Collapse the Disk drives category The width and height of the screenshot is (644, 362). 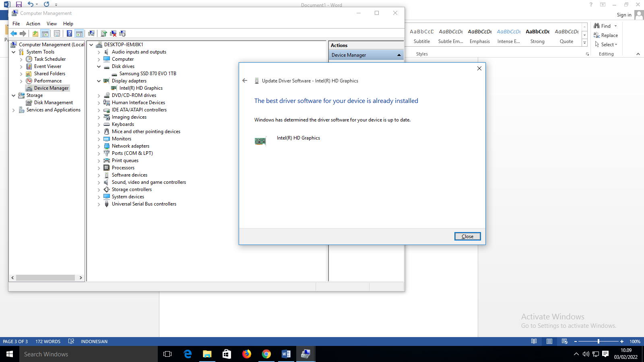click(x=99, y=66)
